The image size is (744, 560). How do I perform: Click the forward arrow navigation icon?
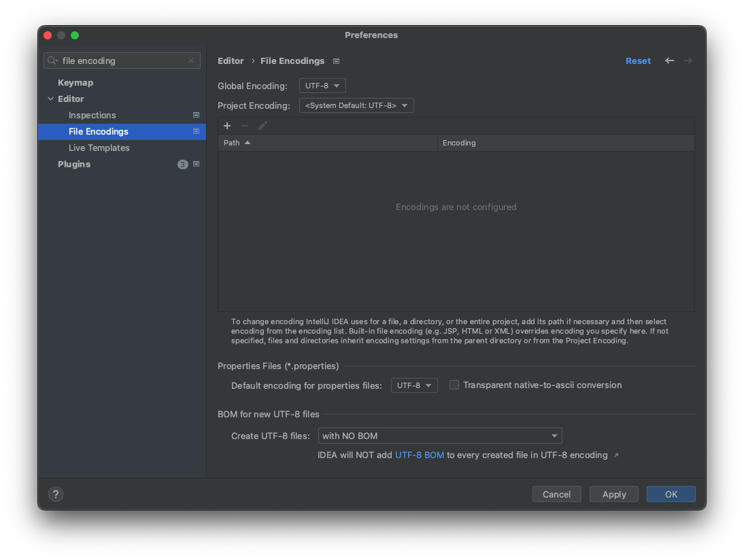click(688, 60)
